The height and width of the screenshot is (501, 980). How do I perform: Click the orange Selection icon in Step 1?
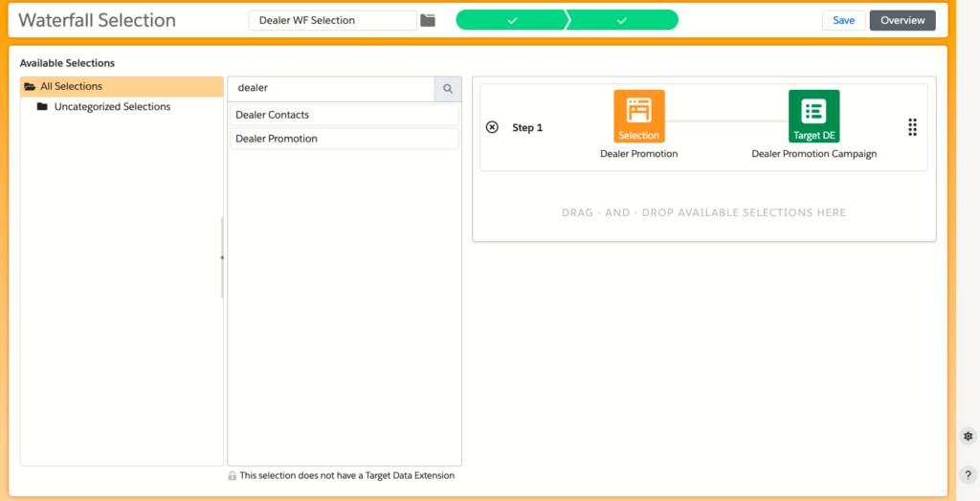pos(638,116)
